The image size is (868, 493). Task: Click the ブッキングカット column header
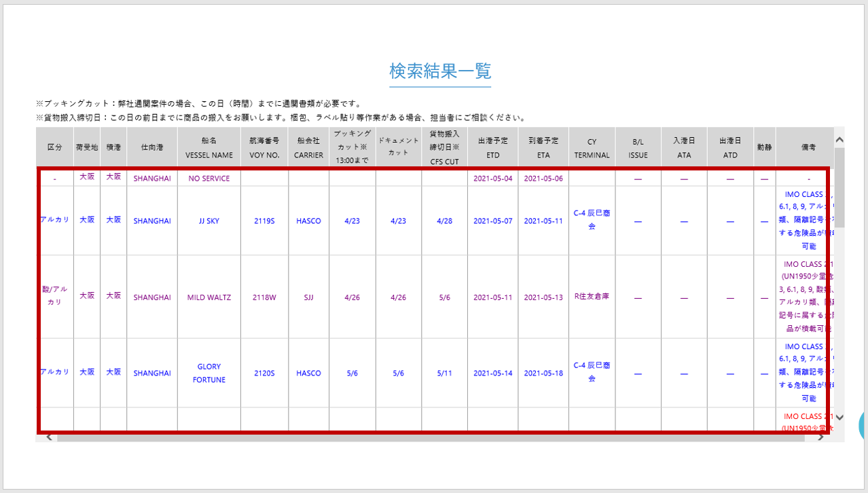352,147
